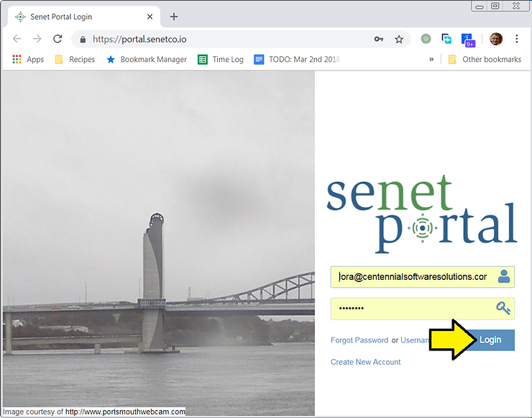Viewport: 532px width, 418px height.
Task: Click the padlock site info icon
Action: coord(83,40)
